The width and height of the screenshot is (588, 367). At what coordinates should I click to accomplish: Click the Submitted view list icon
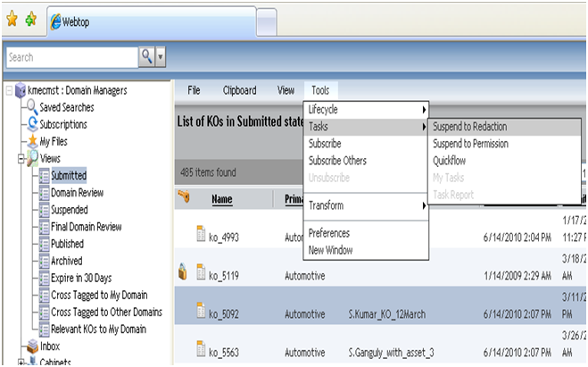click(x=45, y=176)
